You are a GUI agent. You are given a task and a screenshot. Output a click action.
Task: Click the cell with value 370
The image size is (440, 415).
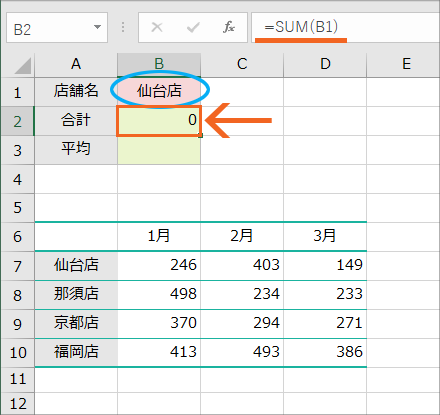tap(159, 324)
